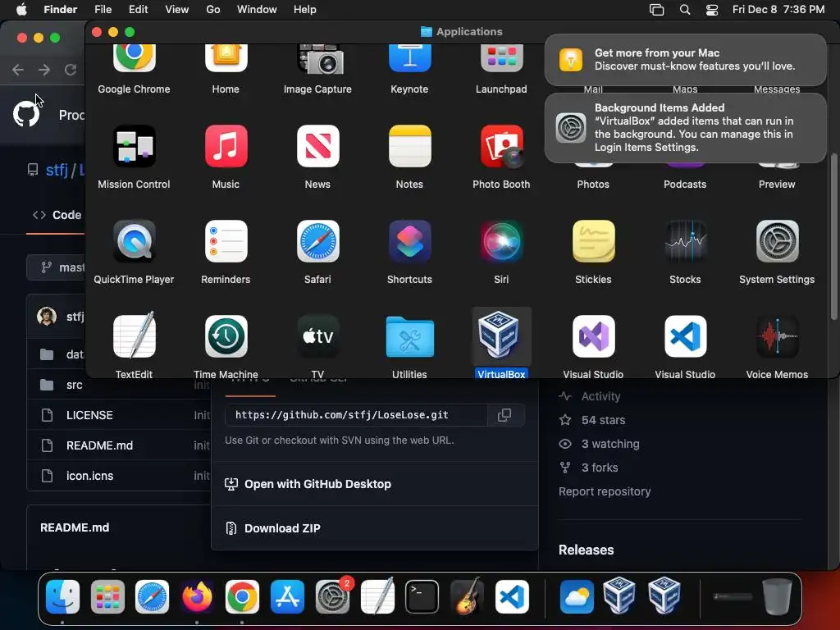The height and width of the screenshot is (630, 840).
Task: Click the clone URL text field
Action: pyautogui.click(x=356, y=415)
